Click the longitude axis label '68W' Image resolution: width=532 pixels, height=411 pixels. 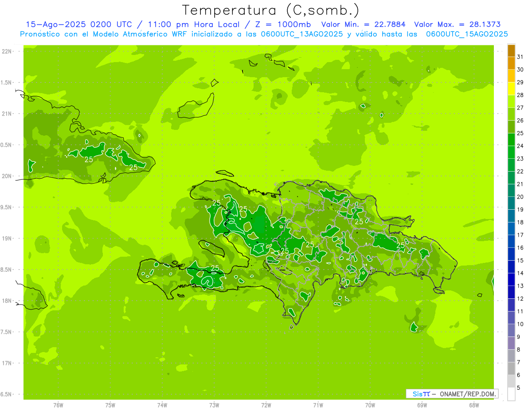473,405
